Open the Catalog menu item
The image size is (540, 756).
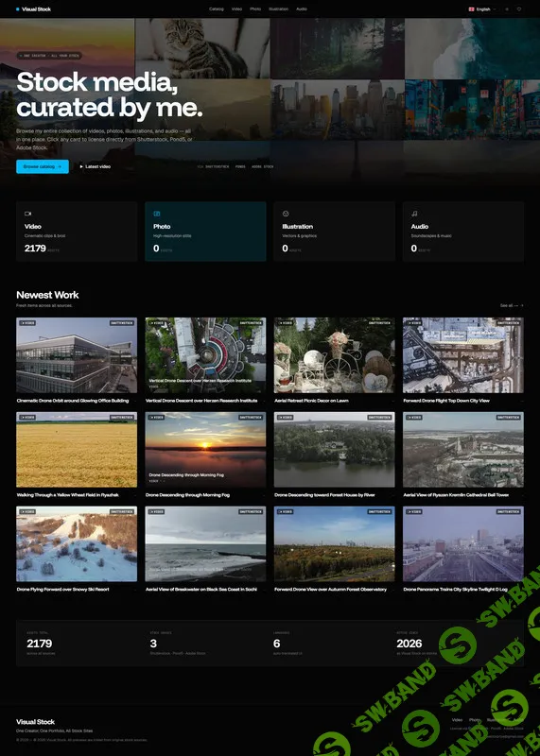pos(217,9)
